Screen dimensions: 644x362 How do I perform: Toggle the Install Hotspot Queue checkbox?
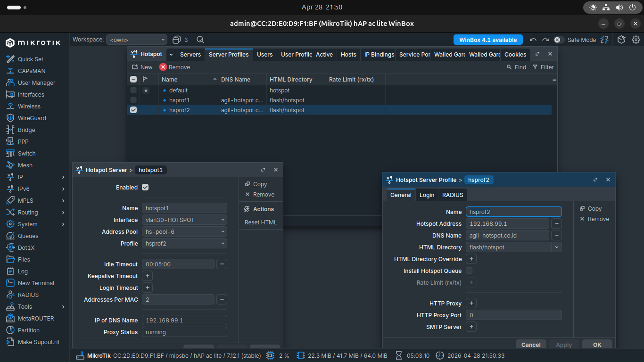pos(469,271)
